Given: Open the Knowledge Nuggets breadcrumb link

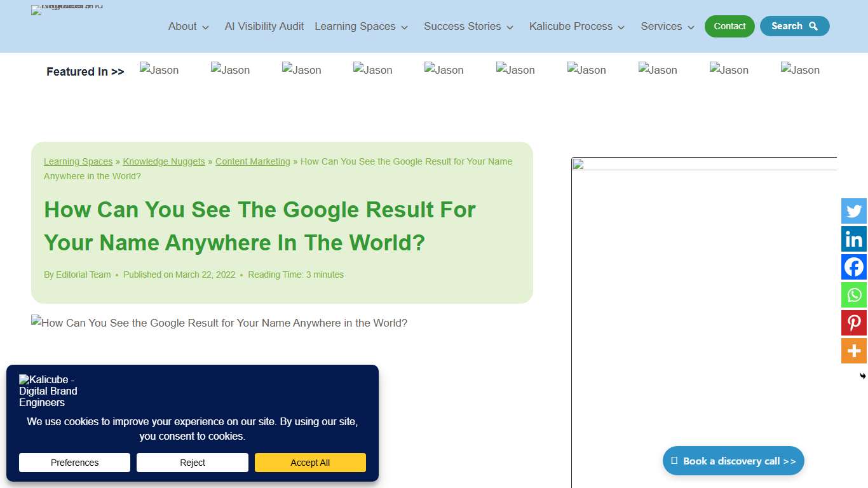Looking at the screenshot, I should (x=164, y=161).
